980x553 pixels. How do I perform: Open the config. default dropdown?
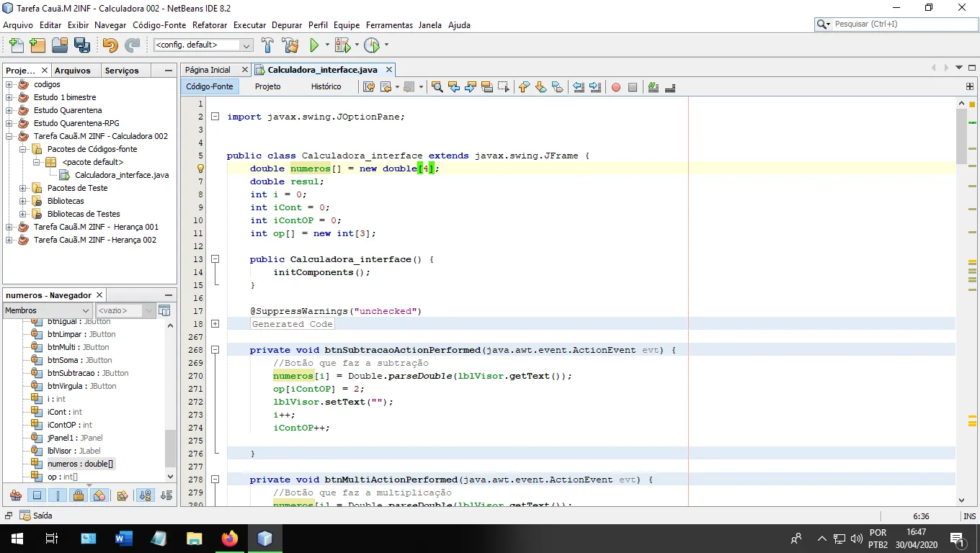pos(202,45)
